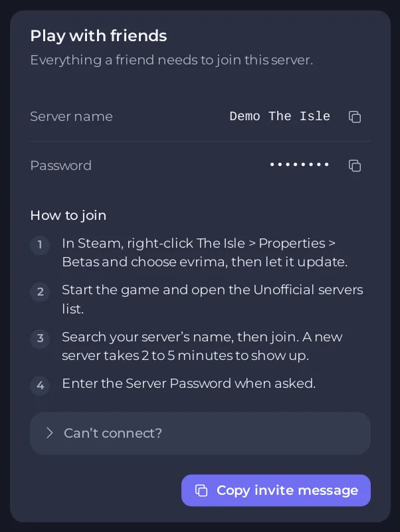This screenshot has width=400, height=532.
Task: Click the masked password dots
Action: (x=299, y=165)
